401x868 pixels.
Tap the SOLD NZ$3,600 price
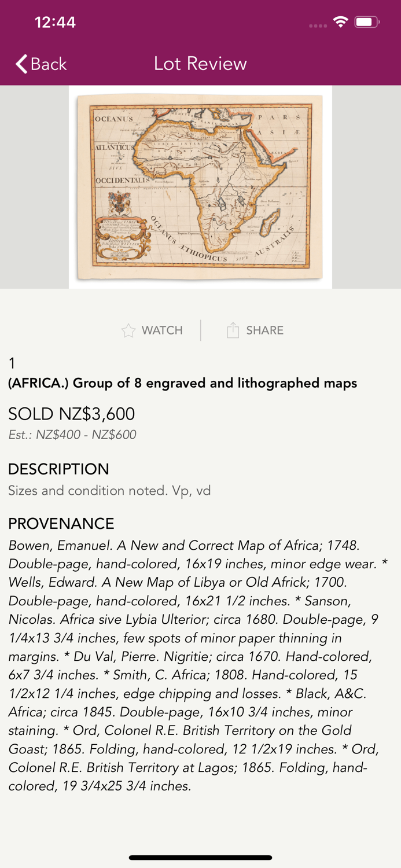(x=71, y=414)
